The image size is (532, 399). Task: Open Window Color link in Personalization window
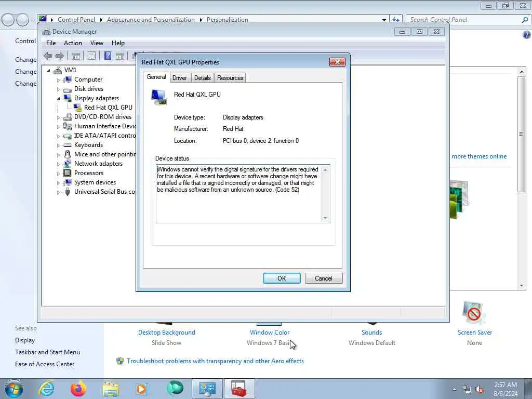tap(270, 332)
